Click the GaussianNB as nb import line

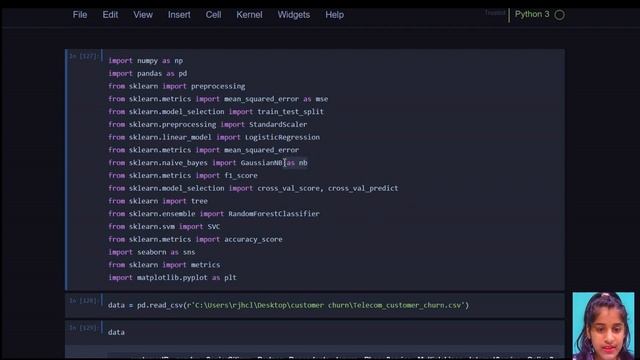(208, 162)
